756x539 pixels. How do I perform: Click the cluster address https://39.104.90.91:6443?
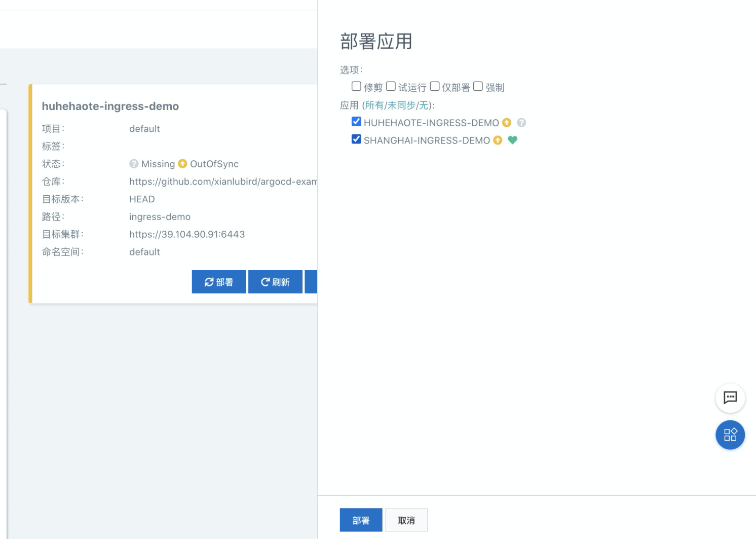pyautogui.click(x=187, y=234)
